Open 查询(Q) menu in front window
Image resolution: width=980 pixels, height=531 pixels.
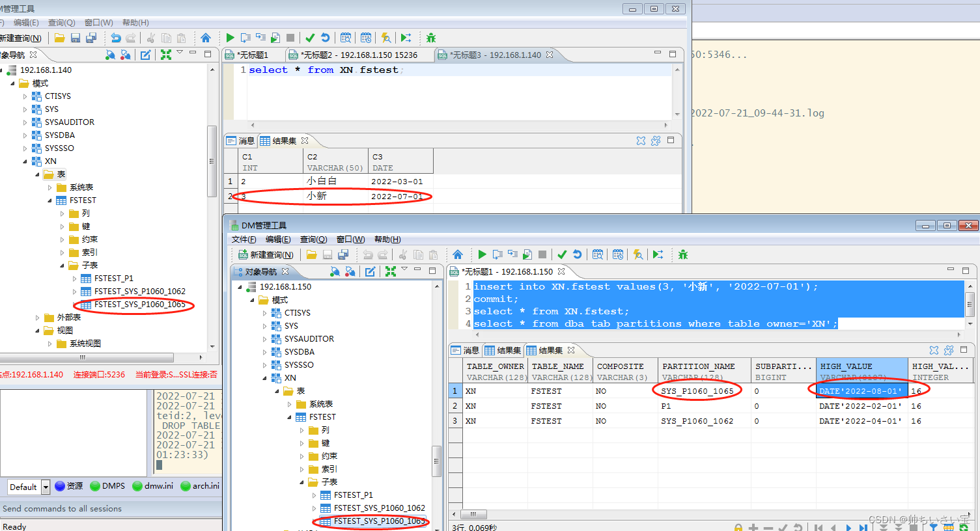tap(313, 239)
